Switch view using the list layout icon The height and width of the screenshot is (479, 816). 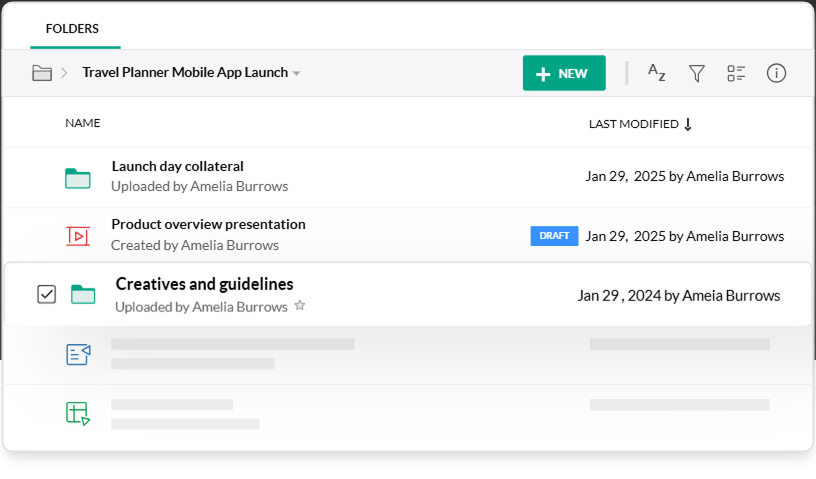pos(737,73)
